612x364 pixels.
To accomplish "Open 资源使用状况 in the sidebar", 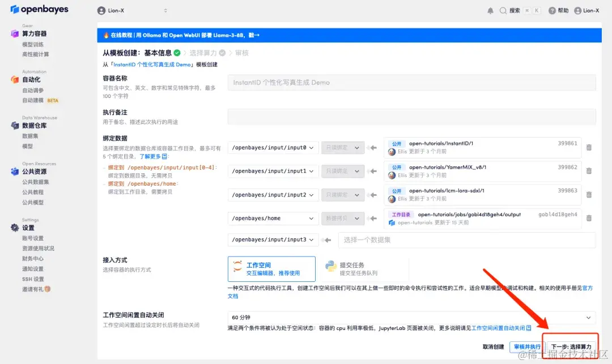I will click(x=39, y=249).
